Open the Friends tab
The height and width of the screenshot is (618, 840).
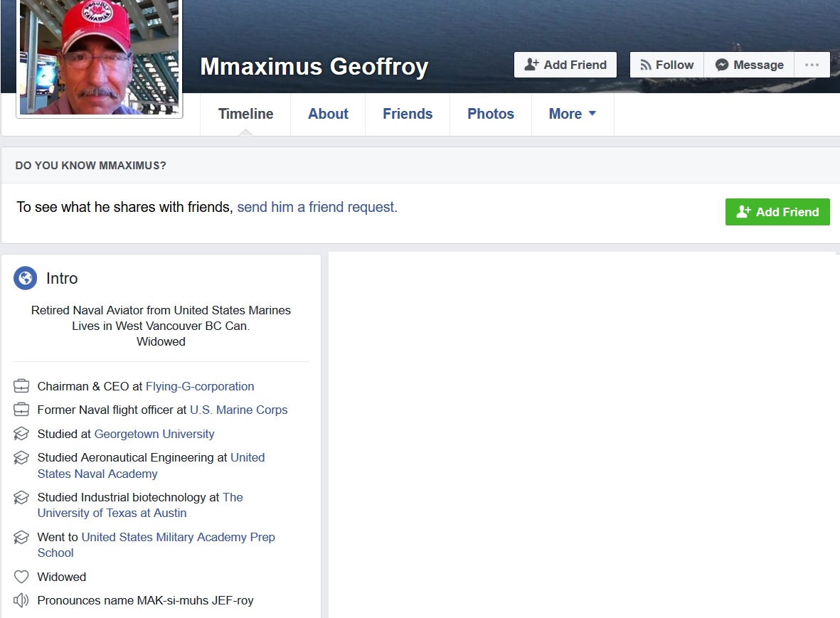coord(407,114)
